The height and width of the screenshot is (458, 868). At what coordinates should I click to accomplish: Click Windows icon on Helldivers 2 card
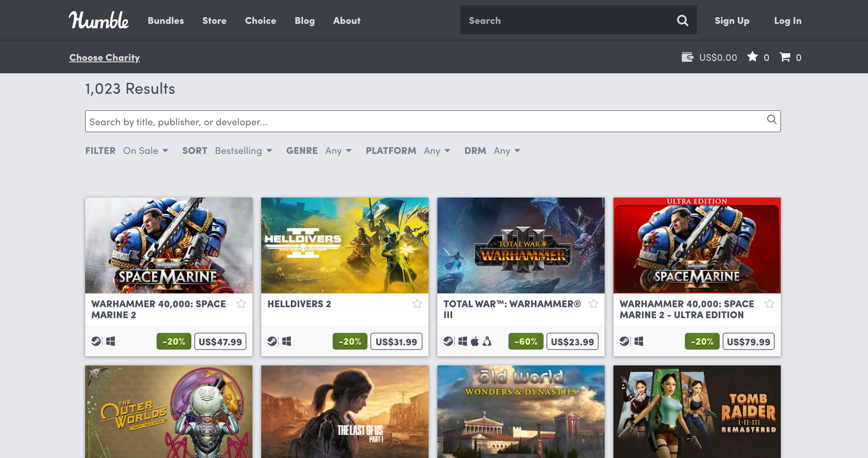pyautogui.click(x=286, y=342)
